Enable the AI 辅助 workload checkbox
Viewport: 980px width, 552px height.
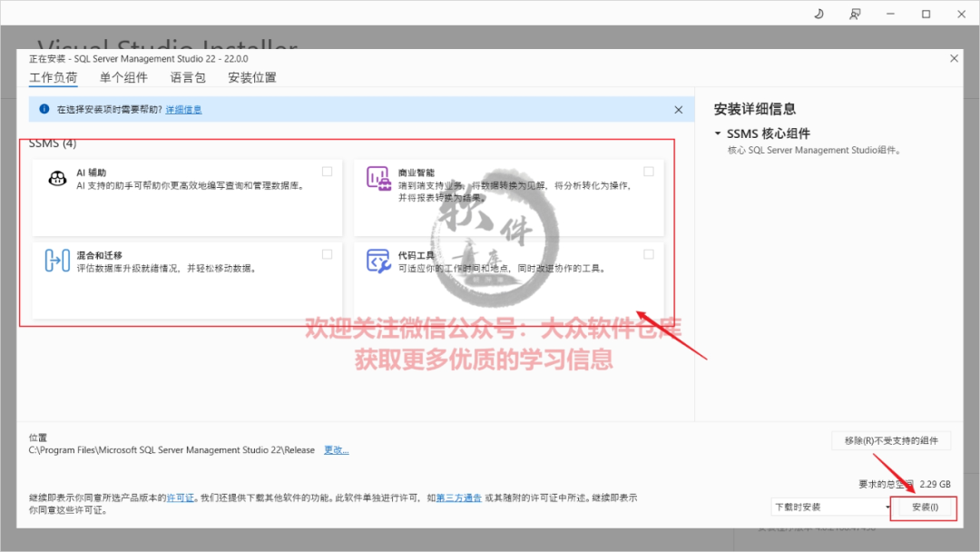pyautogui.click(x=327, y=172)
